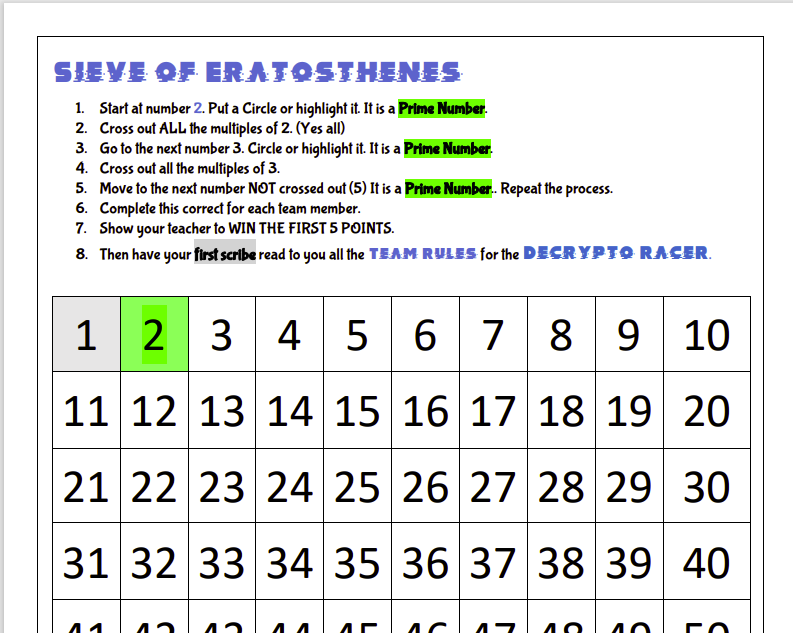The width and height of the screenshot is (793, 633).
Task: Select prime candidate cell 17
Action: point(494,410)
